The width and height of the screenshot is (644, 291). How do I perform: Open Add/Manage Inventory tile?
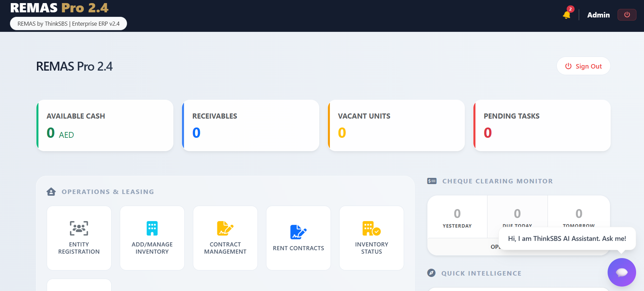(x=152, y=238)
